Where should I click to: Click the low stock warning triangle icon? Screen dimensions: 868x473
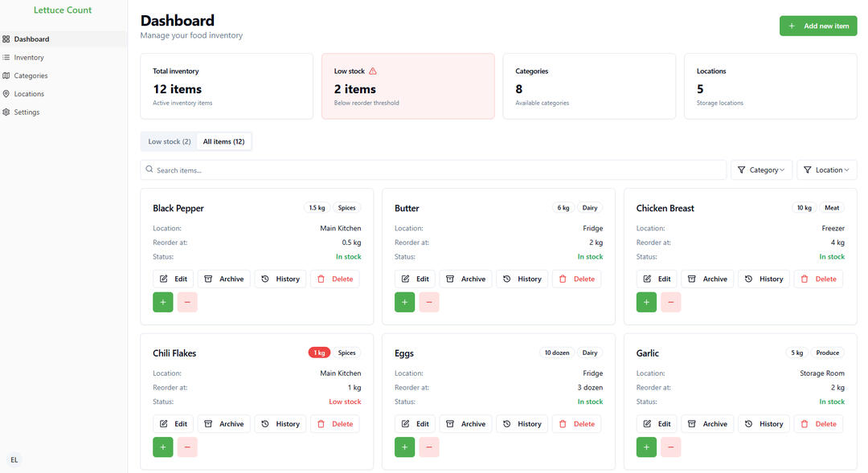pyautogui.click(x=373, y=71)
